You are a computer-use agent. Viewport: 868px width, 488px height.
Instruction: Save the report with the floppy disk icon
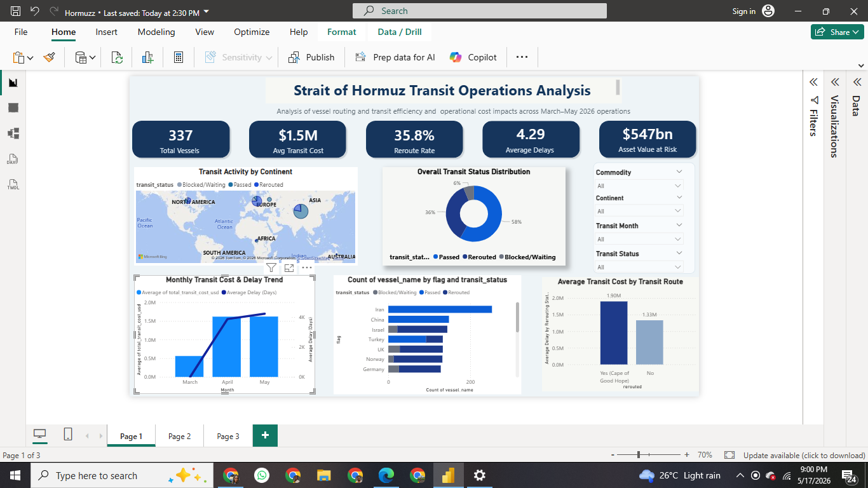pos(16,11)
